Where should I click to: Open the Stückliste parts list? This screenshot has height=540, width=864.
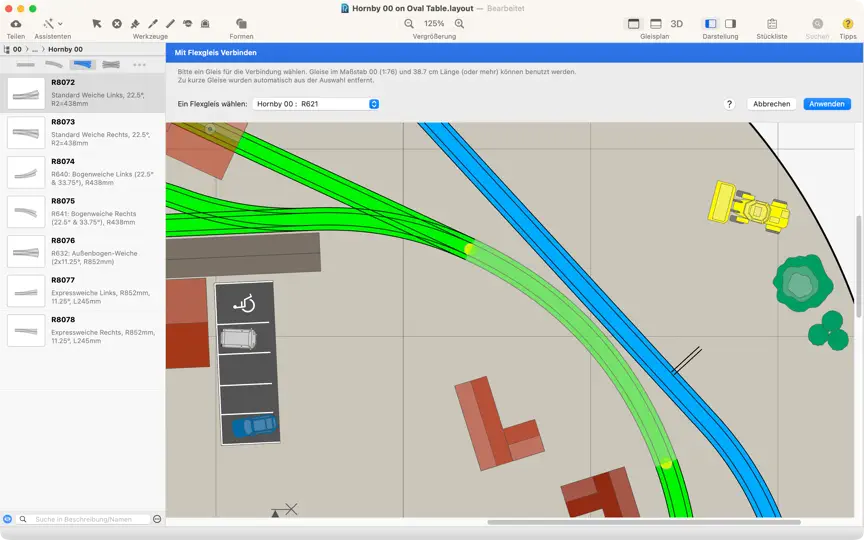click(772, 24)
